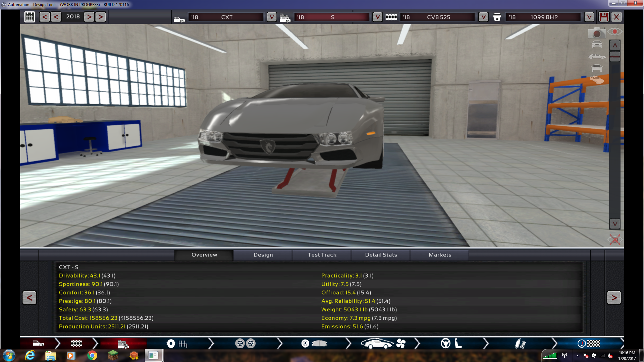Open the Markets tab
The width and height of the screenshot is (644, 362).
pos(440,255)
